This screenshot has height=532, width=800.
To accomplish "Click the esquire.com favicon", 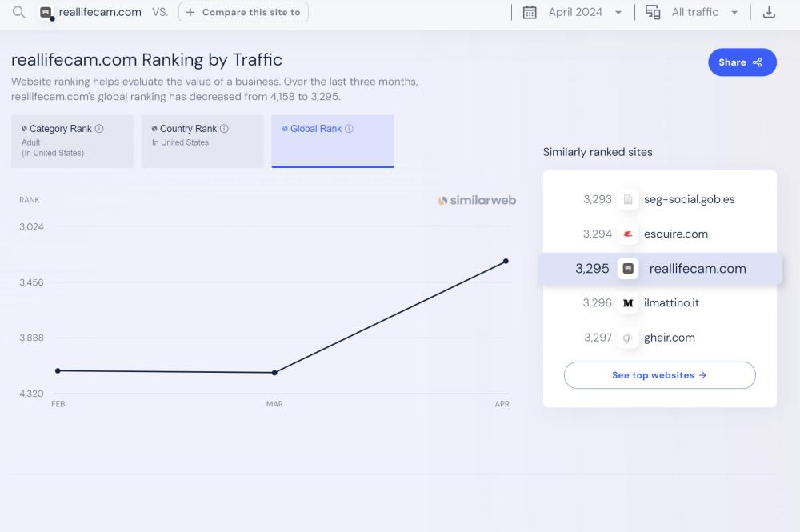I will (x=628, y=234).
